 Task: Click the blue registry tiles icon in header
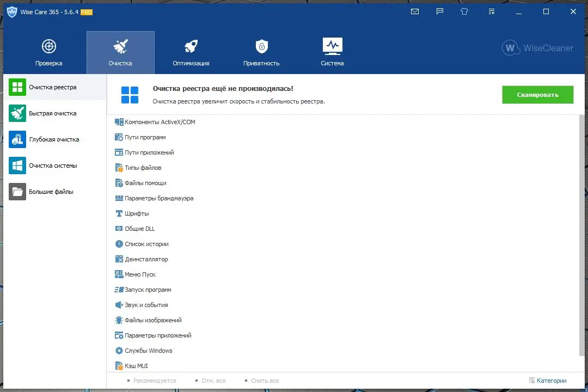[130, 95]
